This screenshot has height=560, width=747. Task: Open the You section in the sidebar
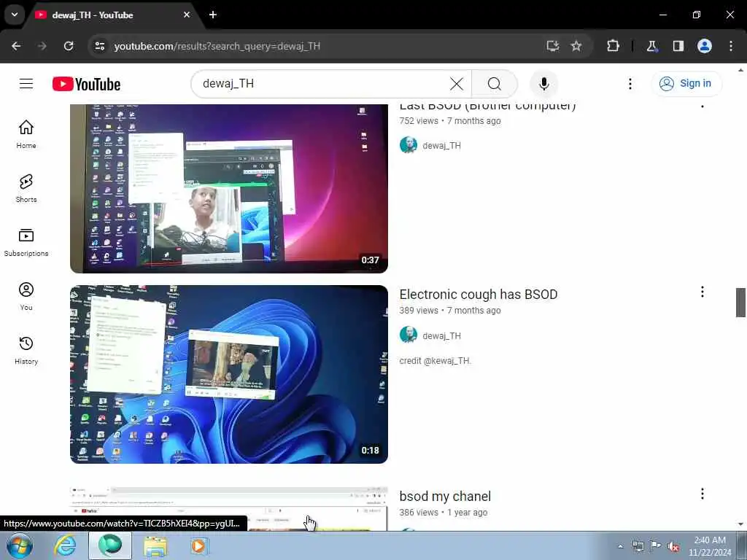(x=26, y=296)
